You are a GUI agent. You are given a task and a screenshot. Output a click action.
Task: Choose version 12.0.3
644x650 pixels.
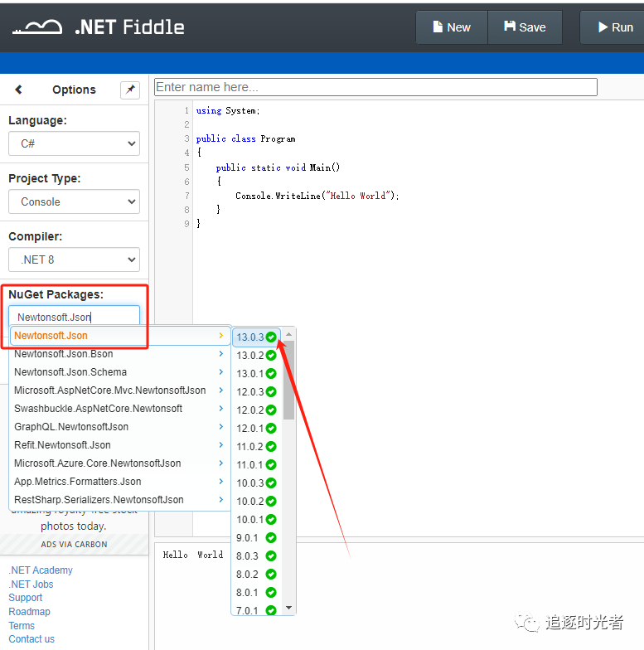pyautogui.click(x=257, y=391)
